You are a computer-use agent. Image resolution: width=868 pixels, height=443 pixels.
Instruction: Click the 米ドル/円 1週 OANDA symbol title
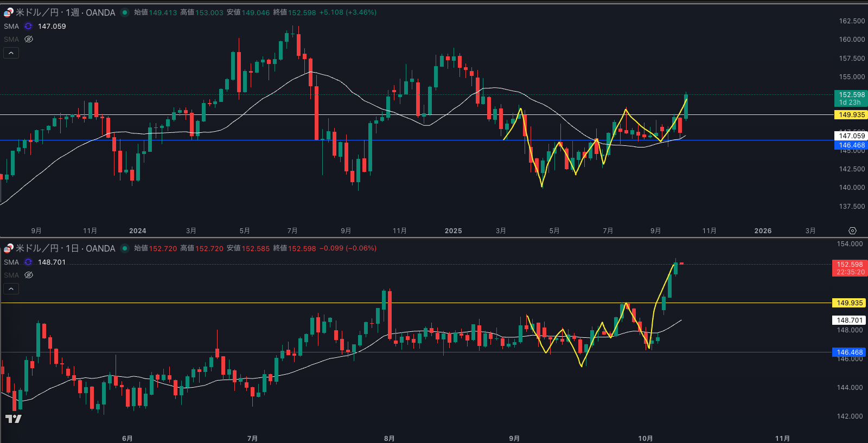[x=65, y=12]
